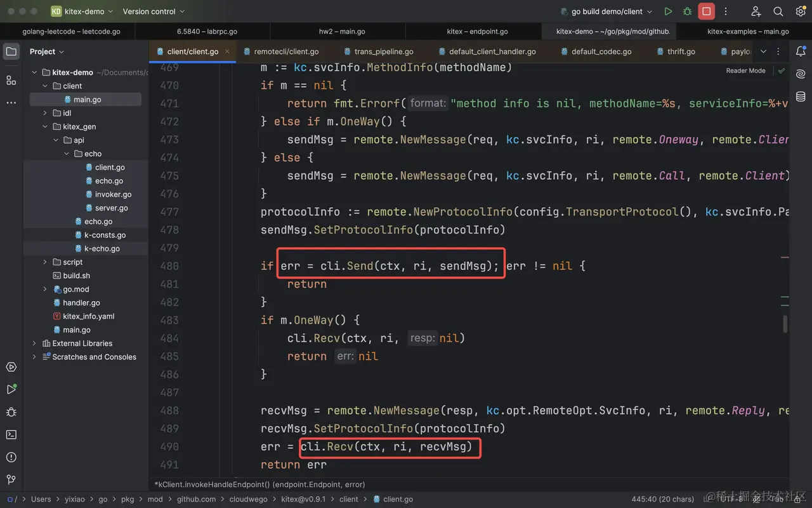Debug the current run configuration
This screenshot has width=812, height=508.
click(687, 11)
